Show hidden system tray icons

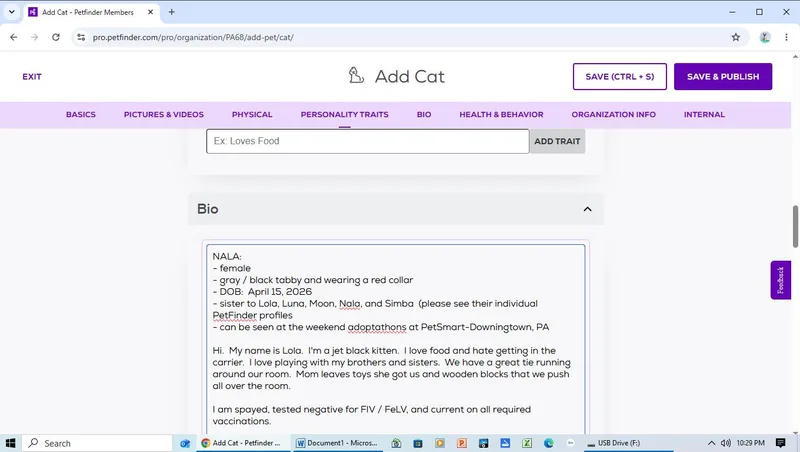(x=711, y=443)
